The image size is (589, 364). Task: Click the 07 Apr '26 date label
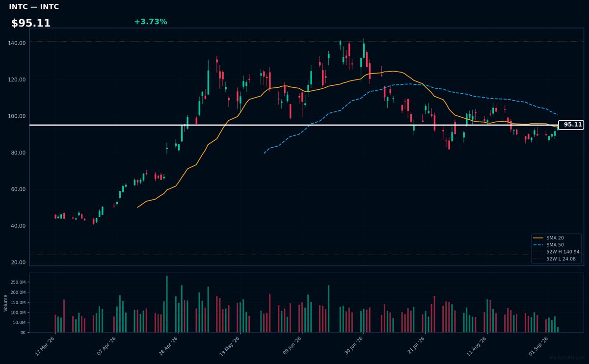[x=107, y=346]
